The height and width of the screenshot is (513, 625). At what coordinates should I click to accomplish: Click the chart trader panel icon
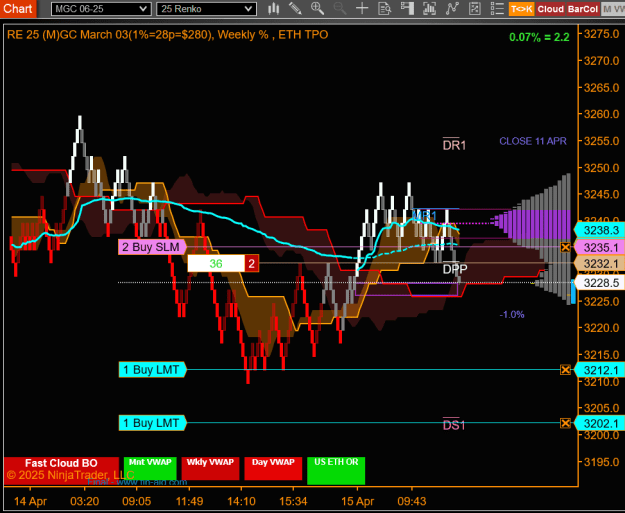407,8
